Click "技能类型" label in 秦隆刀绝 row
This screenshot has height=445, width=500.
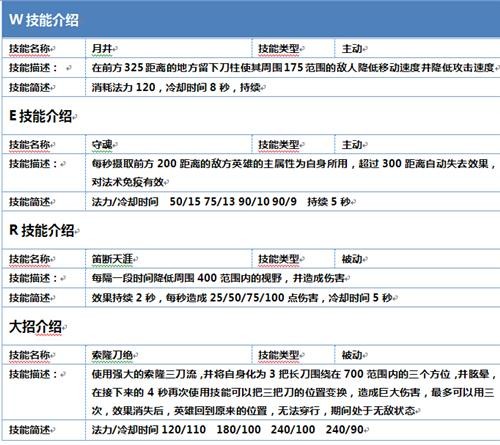pos(279,355)
